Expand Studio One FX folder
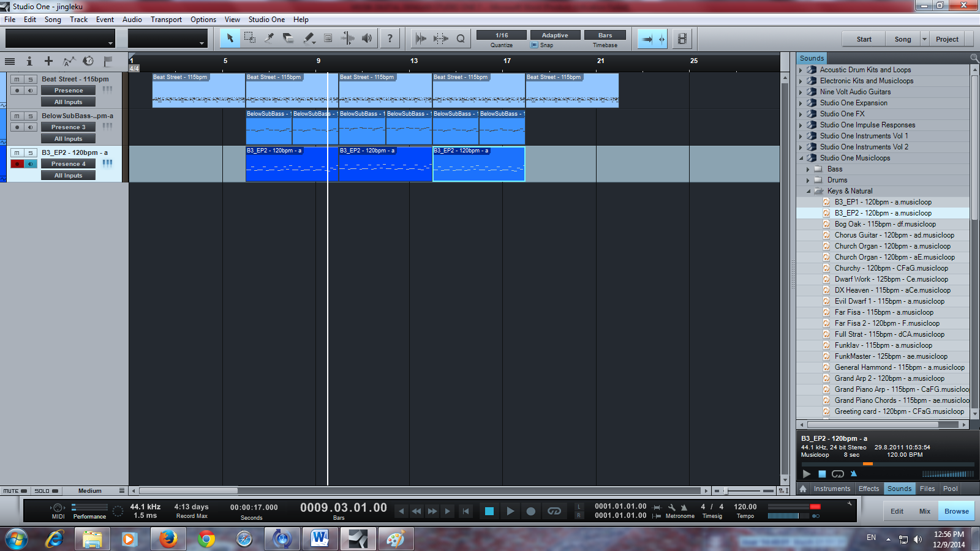Viewport: 980px width, 551px height. [x=801, y=114]
